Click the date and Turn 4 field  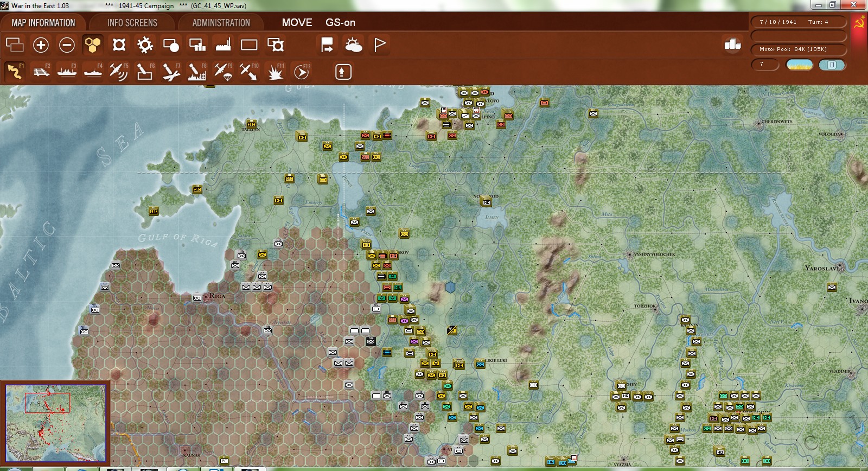tap(799, 22)
